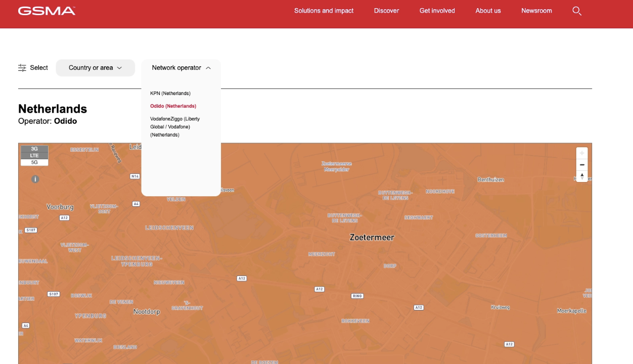The width and height of the screenshot is (633, 364).
Task: Click the Moerkapelle map label
Action: pos(572,311)
